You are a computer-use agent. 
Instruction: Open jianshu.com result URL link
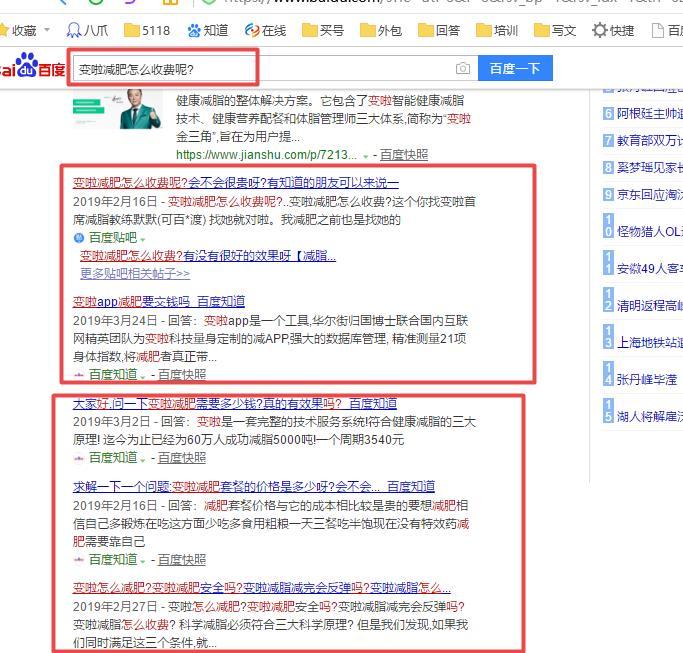coord(266,155)
